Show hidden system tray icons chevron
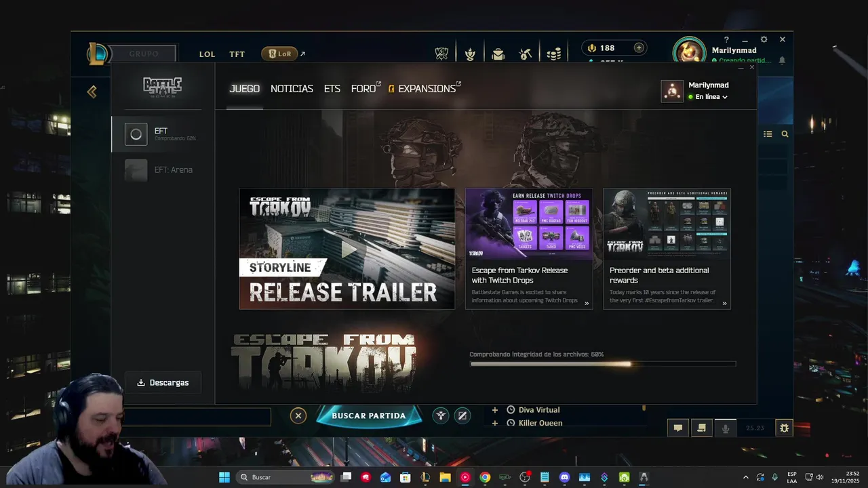Viewport: 868px width, 488px height. pos(745,477)
